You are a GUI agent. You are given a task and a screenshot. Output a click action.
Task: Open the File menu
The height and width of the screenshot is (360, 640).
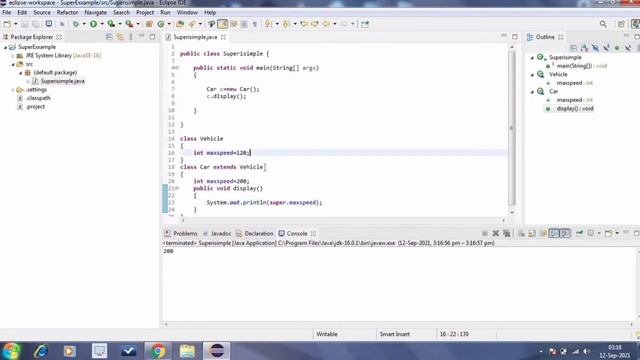tap(7, 13)
